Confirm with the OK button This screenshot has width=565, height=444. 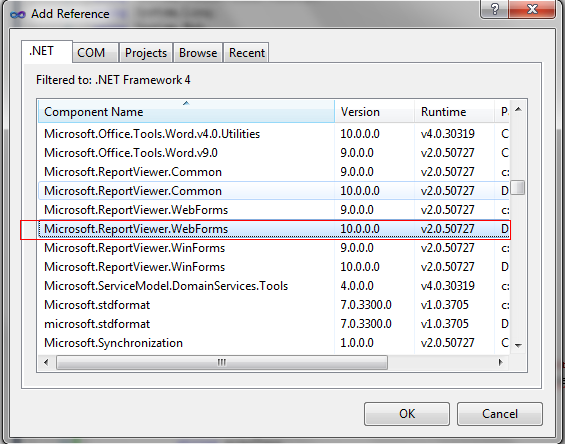point(407,414)
